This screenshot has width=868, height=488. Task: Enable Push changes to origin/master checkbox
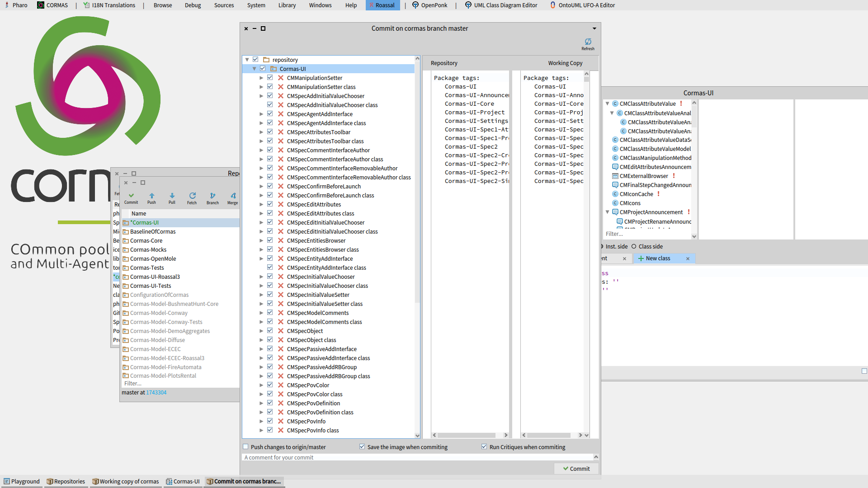tap(246, 446)
